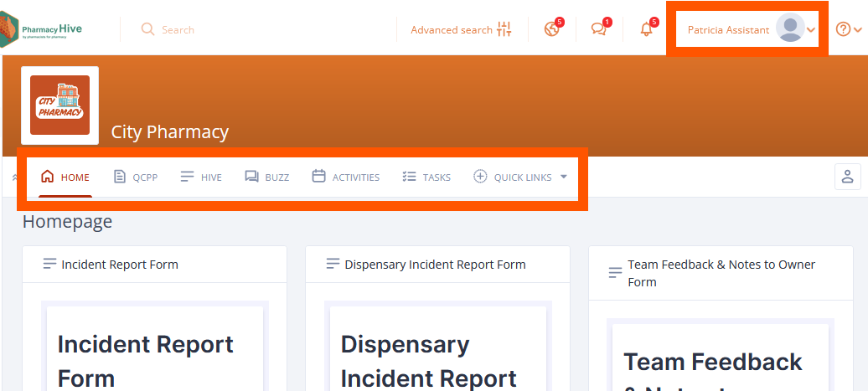Click the Homepage heading

point(68,222)
